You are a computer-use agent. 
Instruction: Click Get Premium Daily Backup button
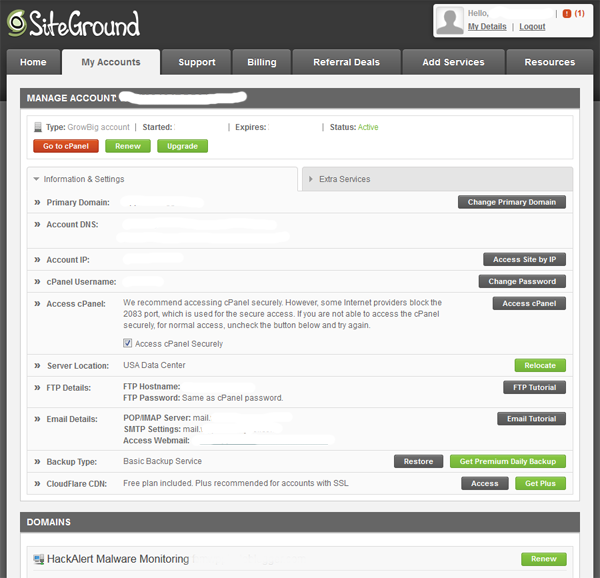tap(508, 461)
